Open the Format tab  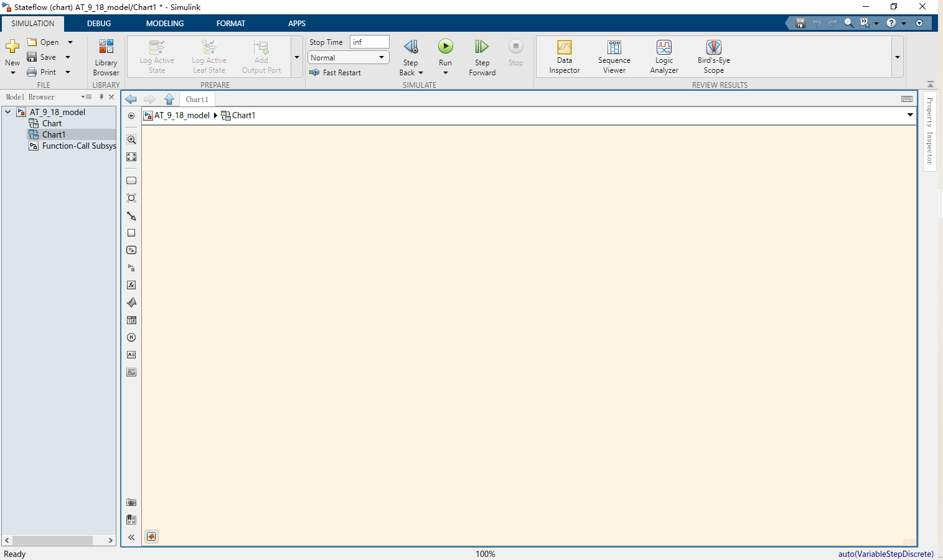[x=231, y=24]
